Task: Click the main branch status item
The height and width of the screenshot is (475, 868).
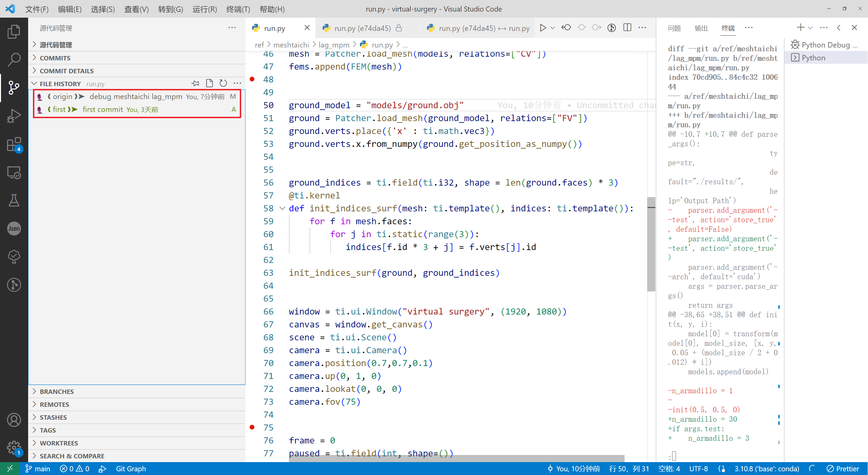Action: coord(38,469)
